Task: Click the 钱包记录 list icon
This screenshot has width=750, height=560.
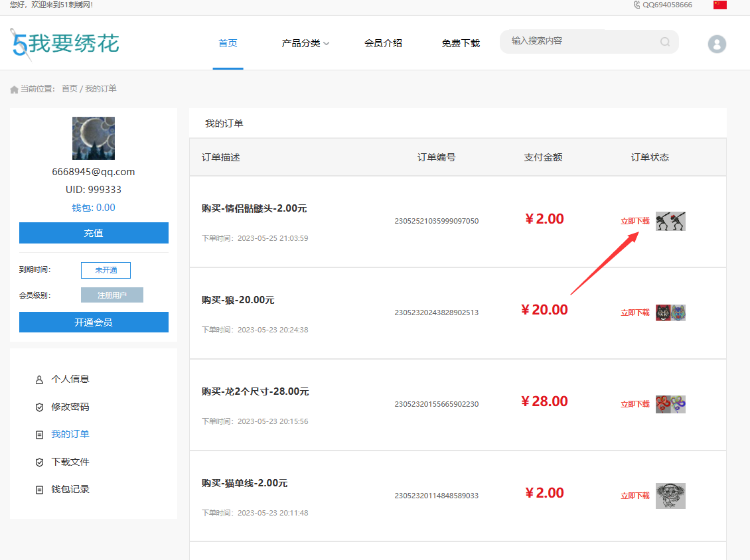Action: tap(39, 490)
